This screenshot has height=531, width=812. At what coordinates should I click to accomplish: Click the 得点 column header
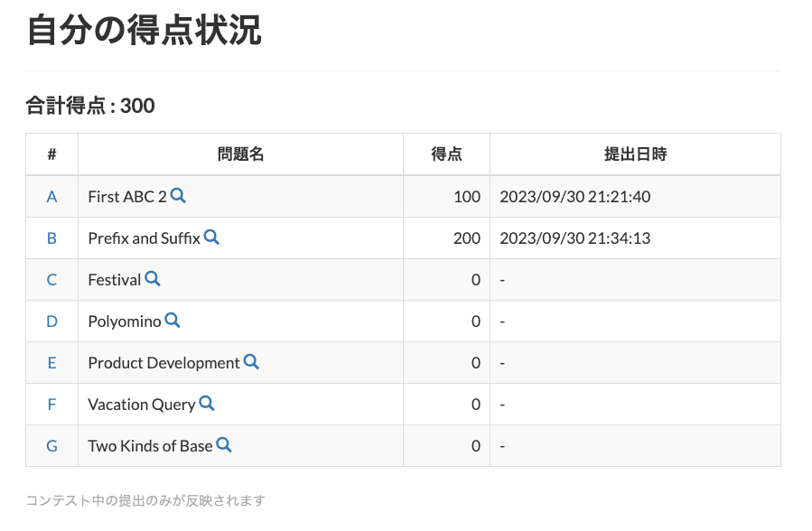click(x=449, y=154)
